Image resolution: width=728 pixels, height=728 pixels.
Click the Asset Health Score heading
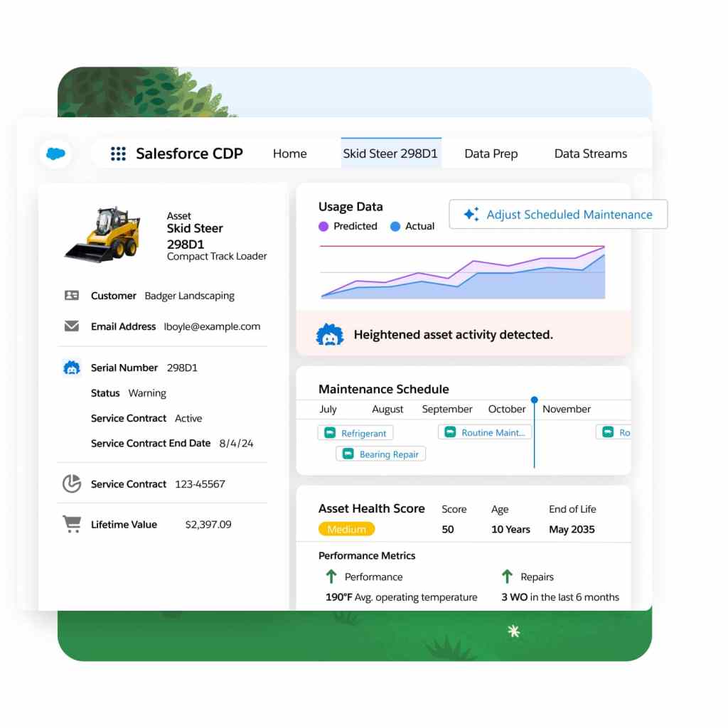click(x=371, y=508)
